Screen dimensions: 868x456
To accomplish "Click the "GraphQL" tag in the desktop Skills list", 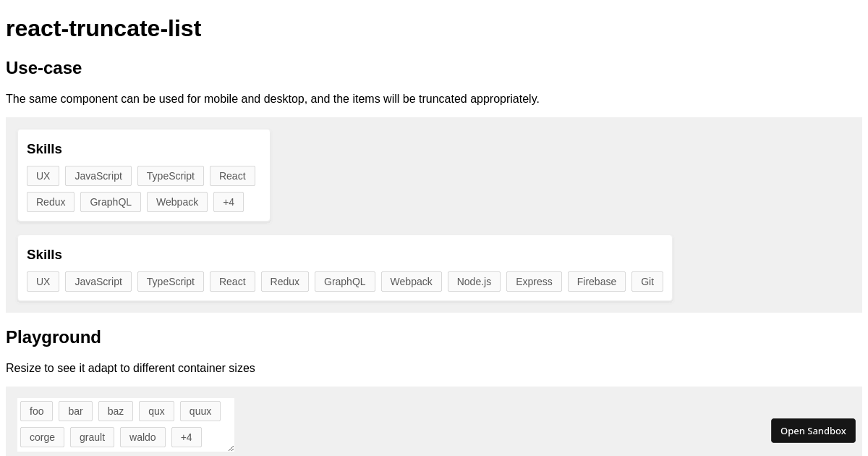I will [345, 282].
